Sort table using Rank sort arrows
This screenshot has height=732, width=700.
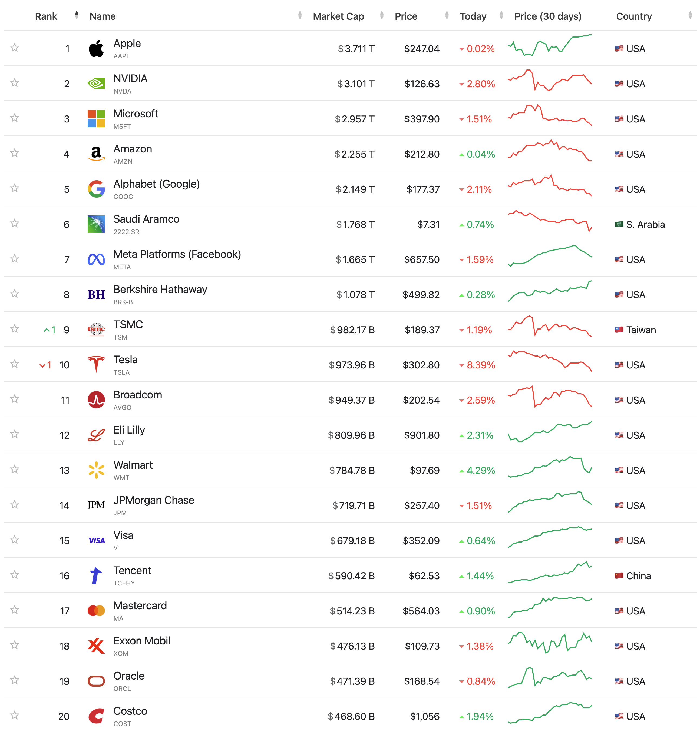click(x=77, y=15)
